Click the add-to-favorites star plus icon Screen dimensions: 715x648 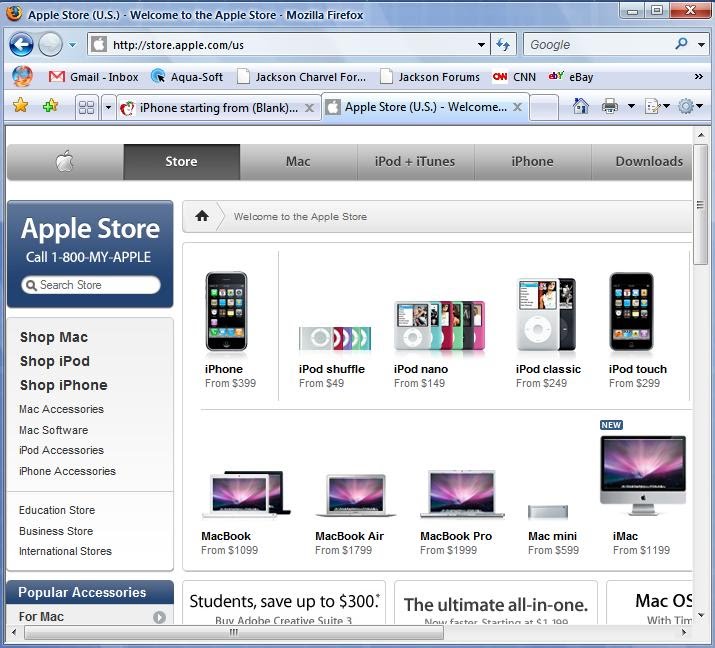point(50,106)
